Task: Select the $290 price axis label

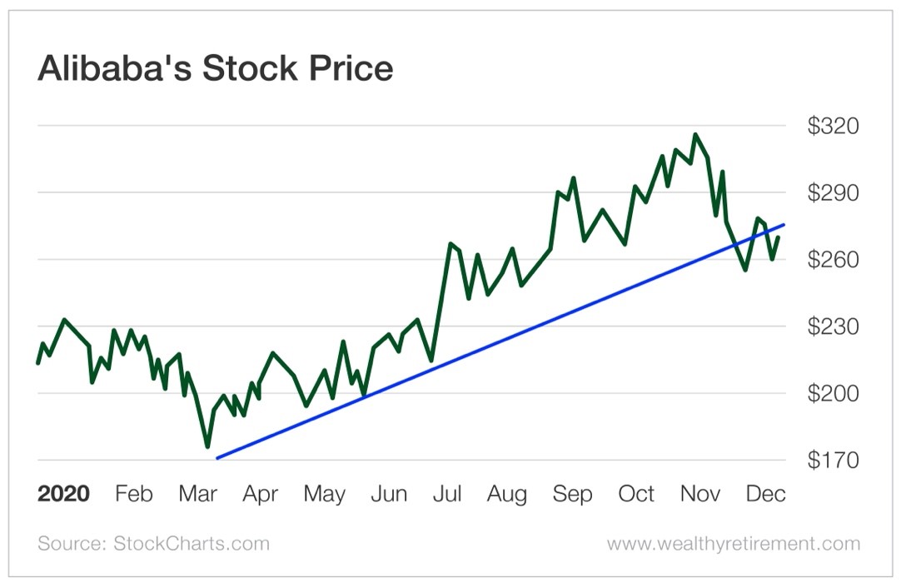Action: pos(833,193)
